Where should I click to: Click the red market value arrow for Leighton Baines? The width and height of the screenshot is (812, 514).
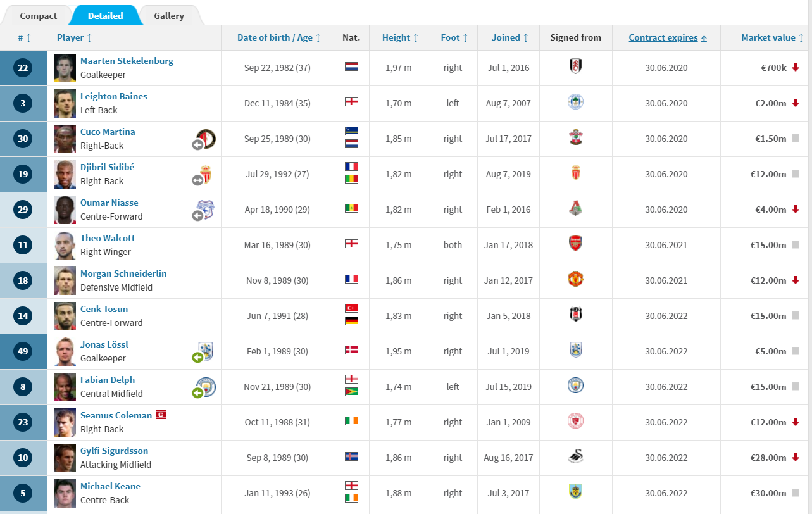point(796,103)
